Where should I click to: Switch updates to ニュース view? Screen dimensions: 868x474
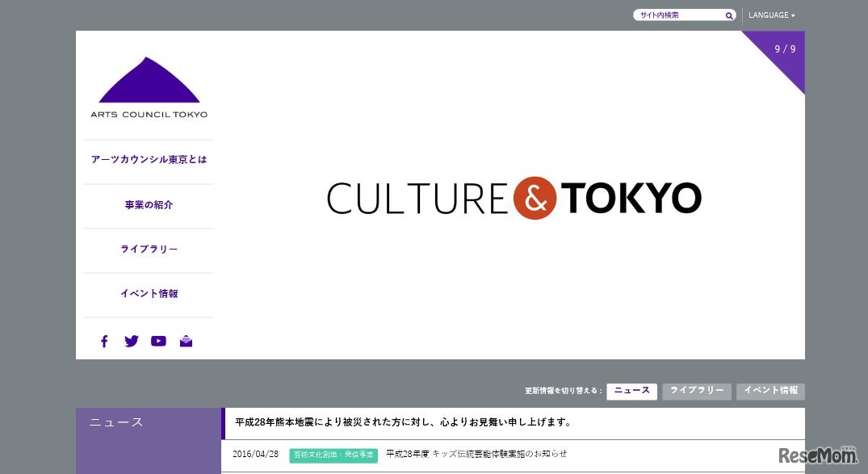click(631, 391)
